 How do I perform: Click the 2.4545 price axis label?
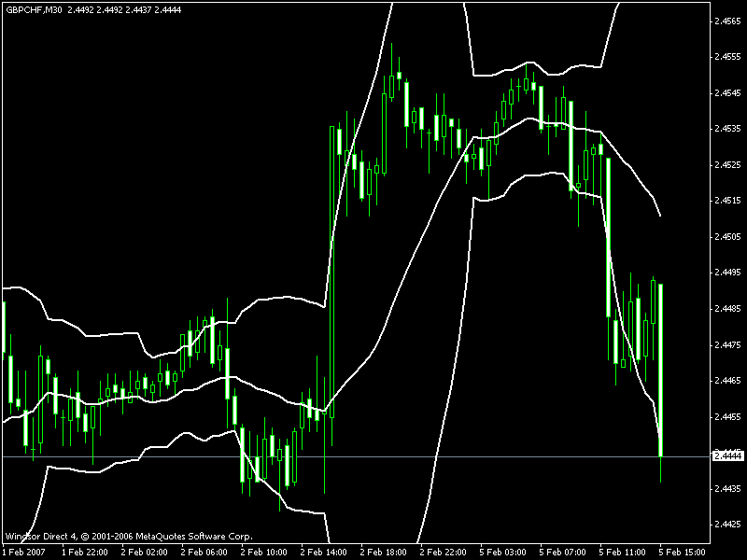[x=728, y=92]
